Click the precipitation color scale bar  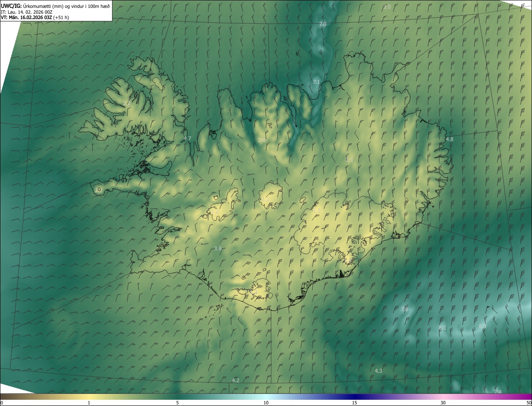click(x=266, y=396)
